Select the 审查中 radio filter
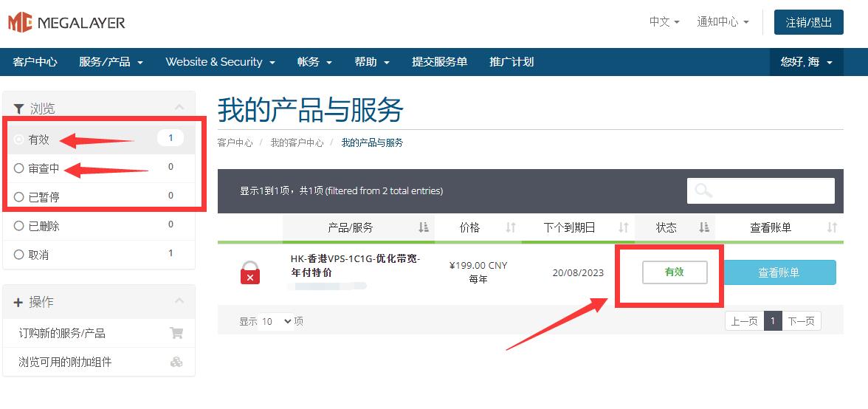Viewport: 868px width, 409px height. coord(19,168)
